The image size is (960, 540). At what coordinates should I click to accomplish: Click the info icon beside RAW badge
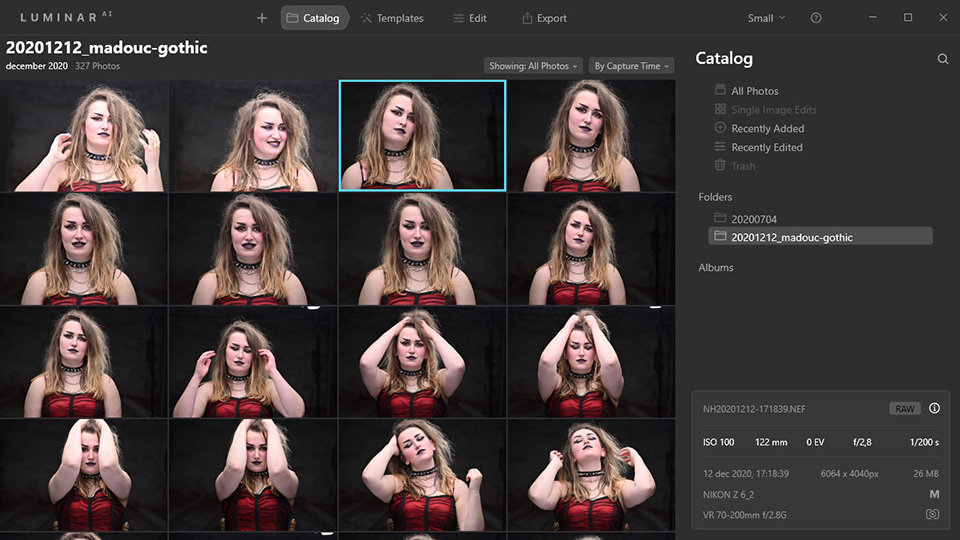coord(934,408)
